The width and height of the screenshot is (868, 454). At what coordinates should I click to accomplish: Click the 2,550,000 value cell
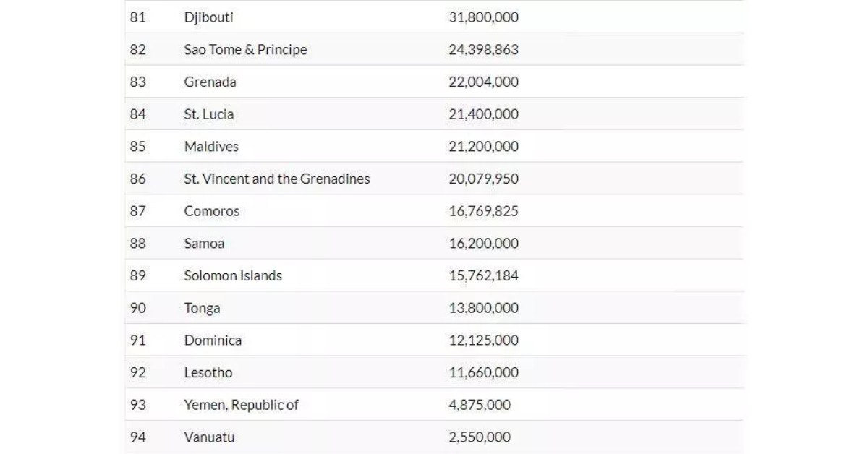(x=480, y=437)
